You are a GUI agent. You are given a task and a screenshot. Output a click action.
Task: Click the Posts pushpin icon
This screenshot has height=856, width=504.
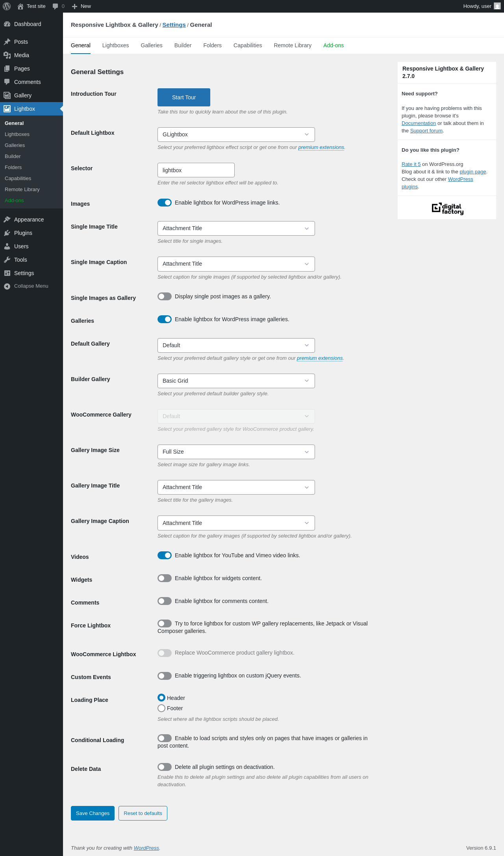tap(7, 42)
